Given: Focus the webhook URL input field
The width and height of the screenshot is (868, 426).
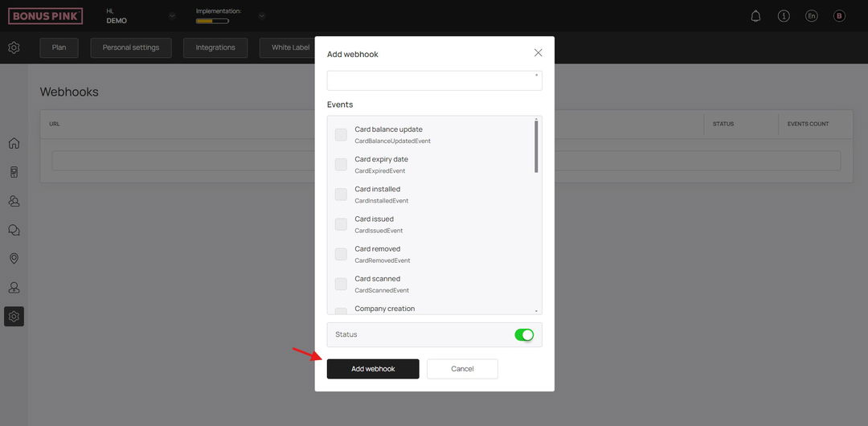Looking at the screenshot, I should click(435, 80).
